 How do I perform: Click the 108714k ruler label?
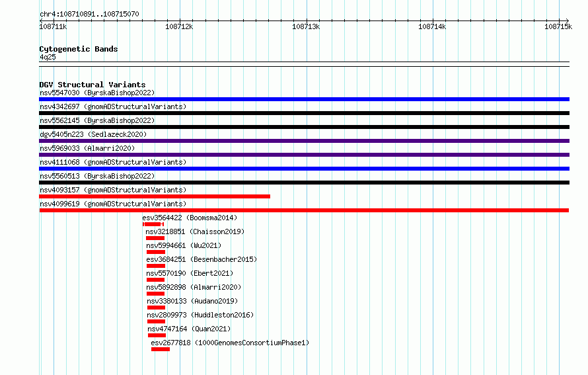tap(432, 26)
